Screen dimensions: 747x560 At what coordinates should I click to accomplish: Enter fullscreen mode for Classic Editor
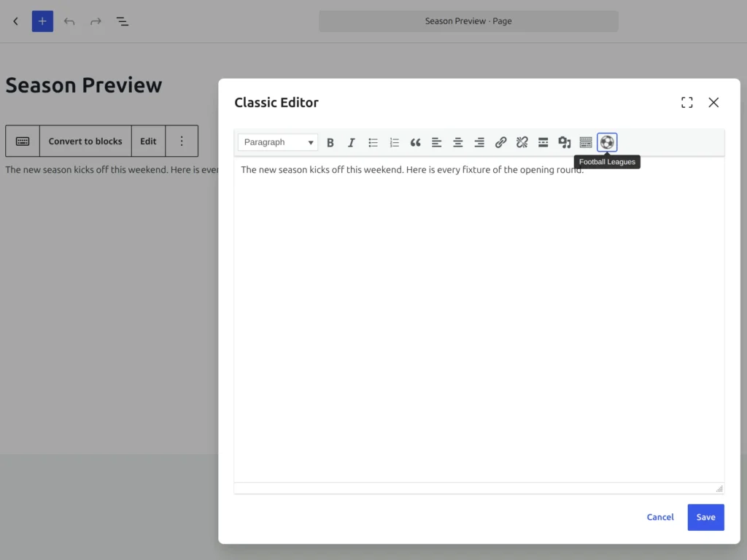[x=686, y=102]
